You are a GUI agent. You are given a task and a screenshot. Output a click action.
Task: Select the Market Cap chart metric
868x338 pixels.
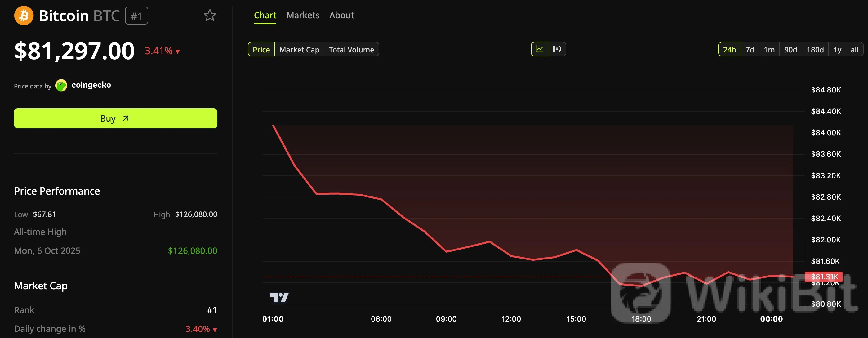tap(299, 49)
